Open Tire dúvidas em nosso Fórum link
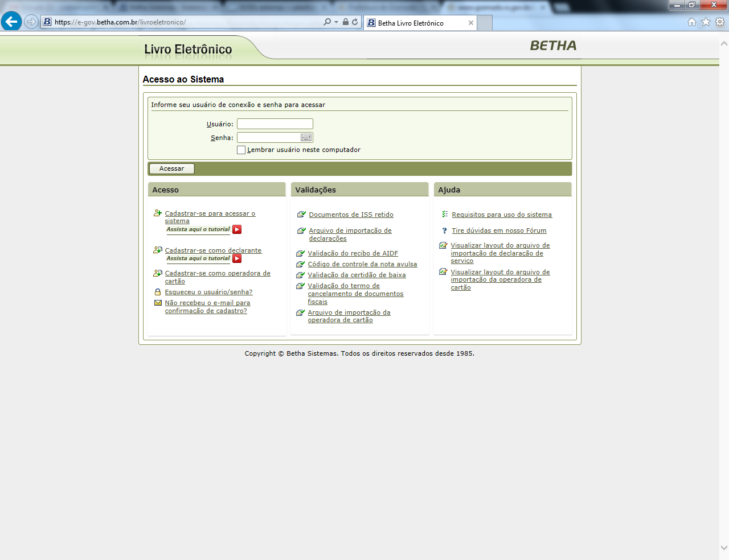The image size is (729, 560). (499, 230)
